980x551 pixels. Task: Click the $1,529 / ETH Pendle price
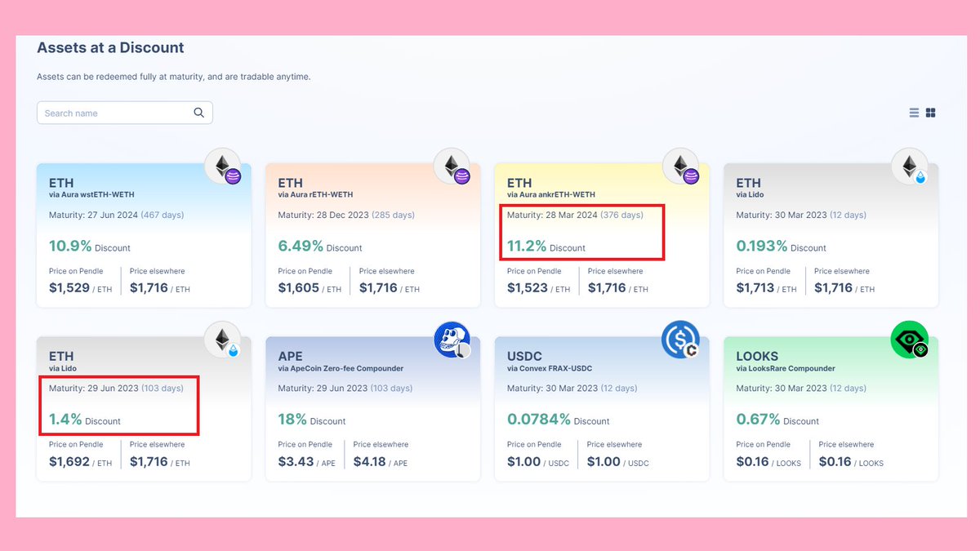80,288
